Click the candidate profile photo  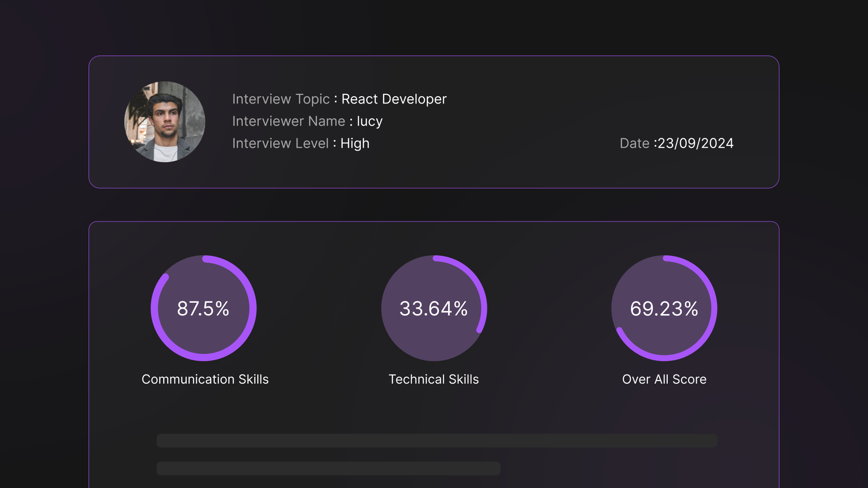pyautogui.click(x=164, y=122)
